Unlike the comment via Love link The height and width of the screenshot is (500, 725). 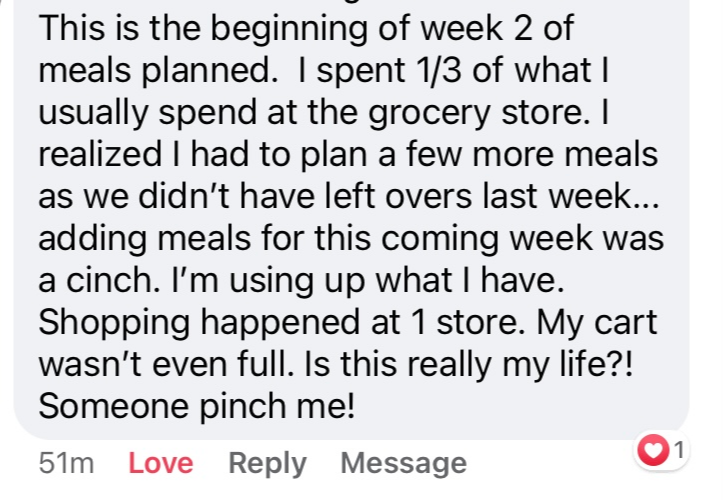(x=160, y=463)
